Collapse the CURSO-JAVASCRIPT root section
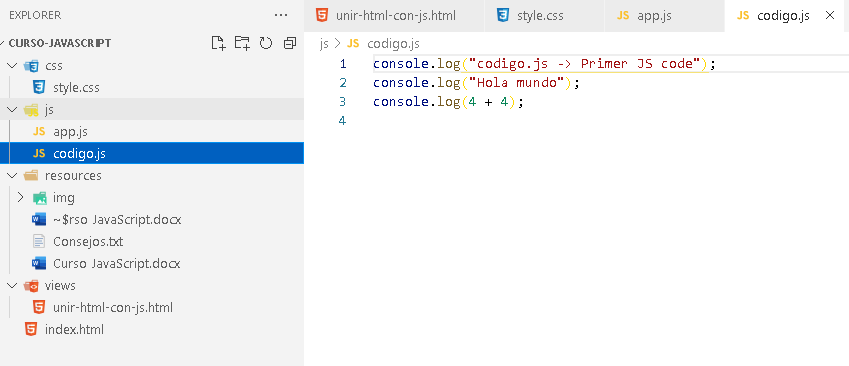 (x=60, y=43)
